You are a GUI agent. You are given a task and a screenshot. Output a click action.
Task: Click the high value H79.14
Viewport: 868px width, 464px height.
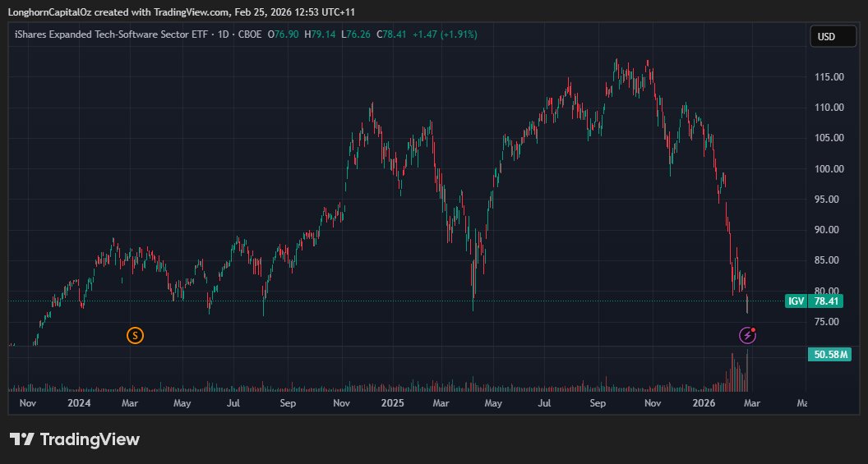pos(320,34)
